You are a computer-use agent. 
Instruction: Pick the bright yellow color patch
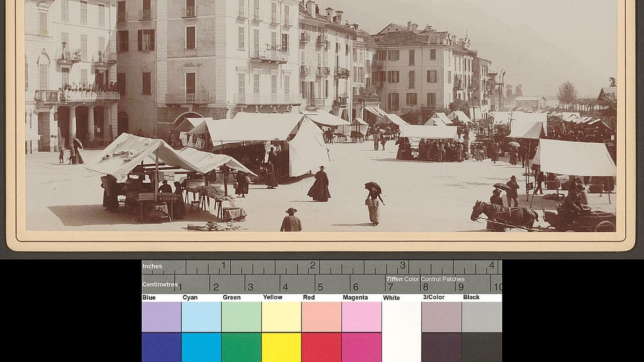(x=281, y=347)
